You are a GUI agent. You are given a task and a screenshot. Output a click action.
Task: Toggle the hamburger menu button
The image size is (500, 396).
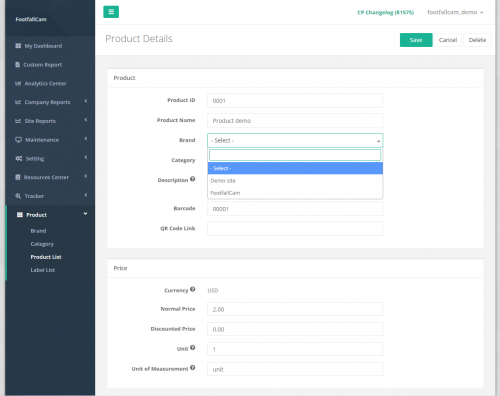[x=111, y=12]
